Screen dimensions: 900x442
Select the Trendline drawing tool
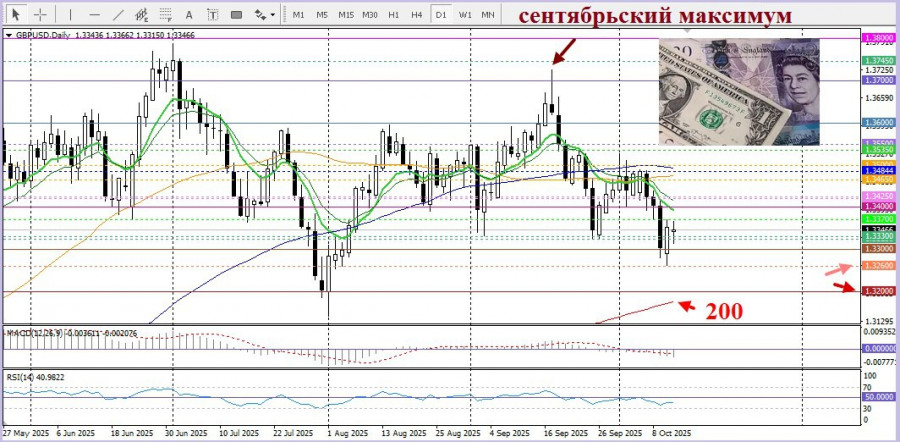118,14
